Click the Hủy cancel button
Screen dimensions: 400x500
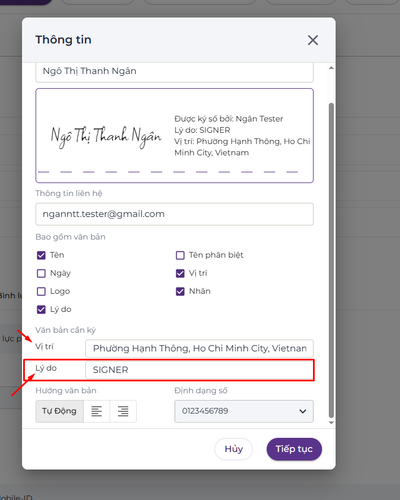233,449
